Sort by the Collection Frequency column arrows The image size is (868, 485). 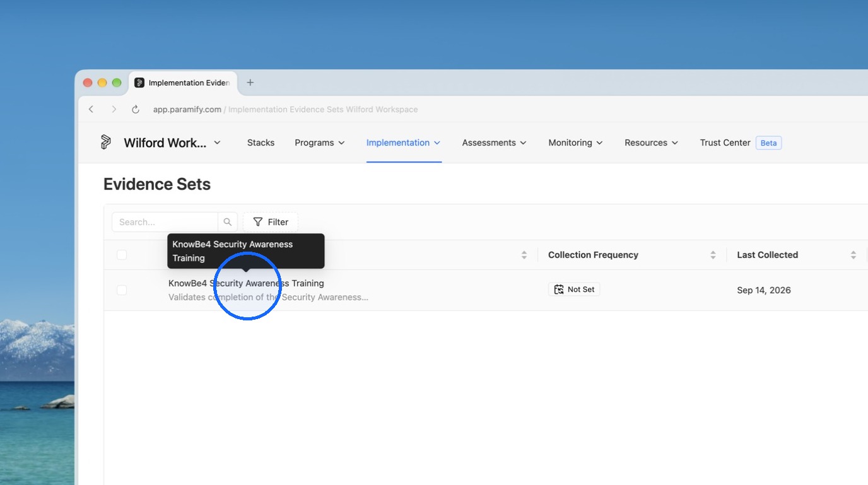(713, 255)
